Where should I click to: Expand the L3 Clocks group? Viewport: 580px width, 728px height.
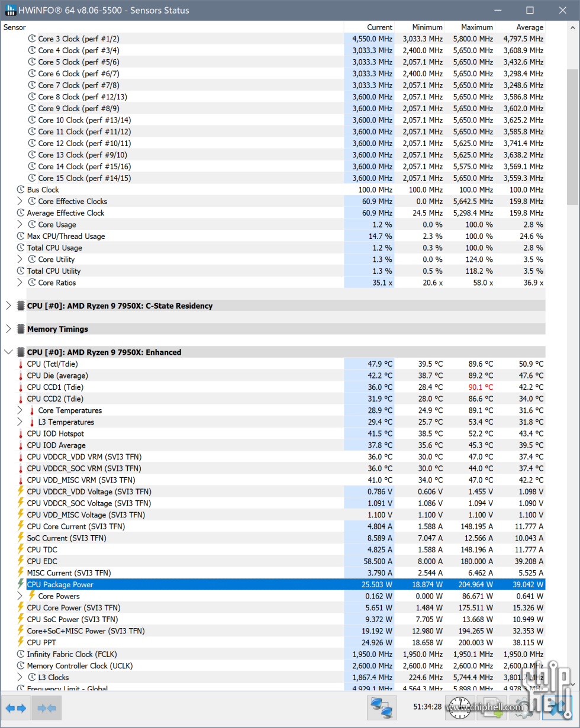[x=20, y=677]
